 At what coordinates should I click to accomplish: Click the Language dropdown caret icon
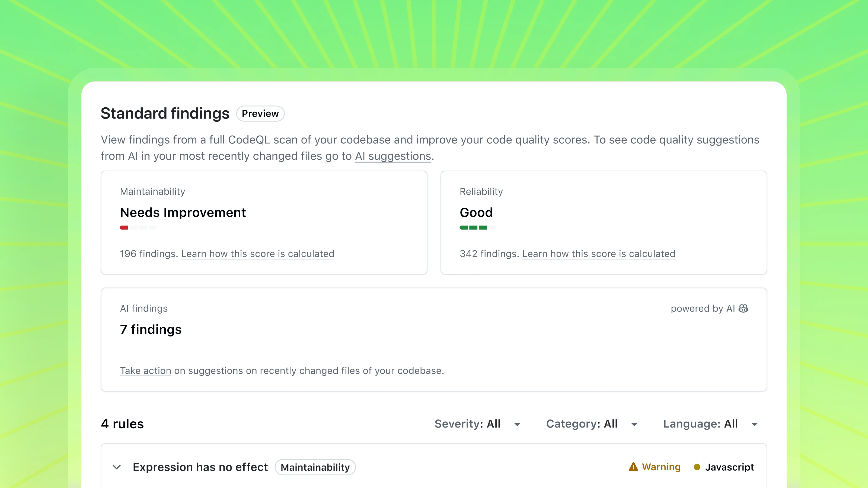pos(755,424)
